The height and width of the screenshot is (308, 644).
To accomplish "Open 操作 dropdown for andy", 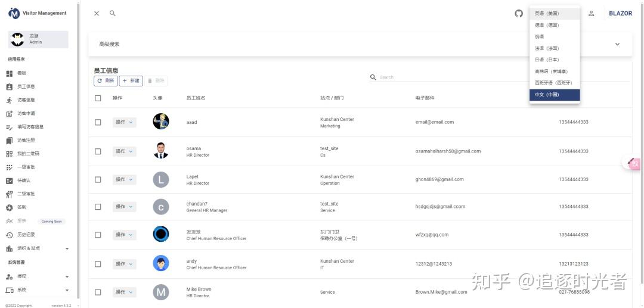I will coord(125,264).
